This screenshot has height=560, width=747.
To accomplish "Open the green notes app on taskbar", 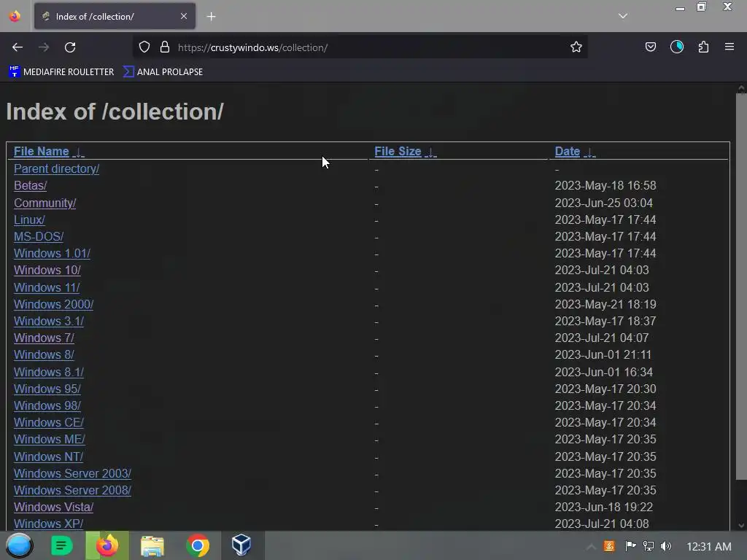I will (62, 545).
